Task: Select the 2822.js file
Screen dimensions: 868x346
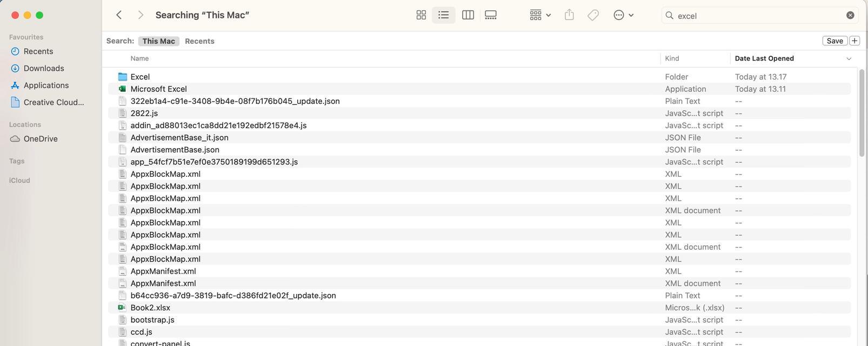Action: tap(144, 113)
